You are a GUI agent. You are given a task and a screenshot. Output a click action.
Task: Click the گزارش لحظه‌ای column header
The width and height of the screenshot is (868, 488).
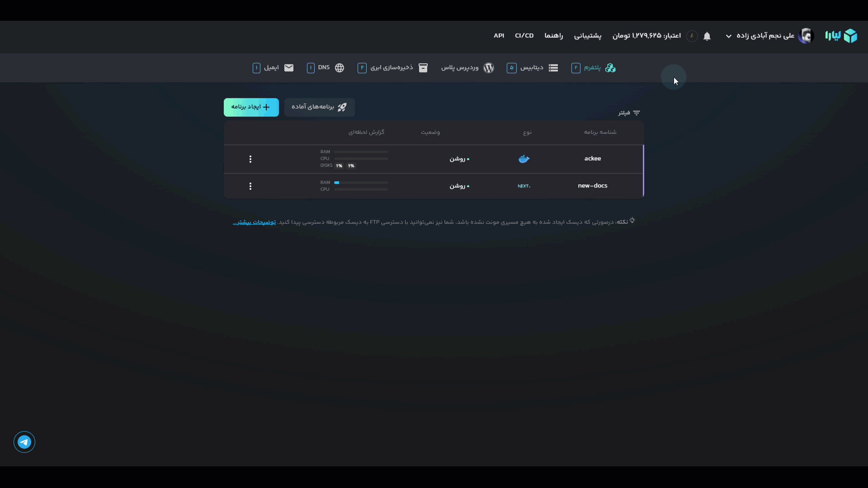pyautogui.click(x=366, y=132)
